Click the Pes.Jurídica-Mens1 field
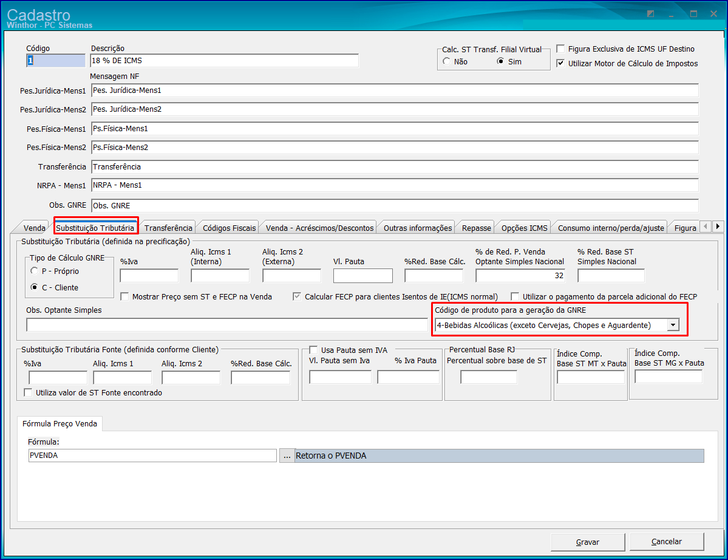The width and height of the screenshot is (728, 560). (395, 90)
